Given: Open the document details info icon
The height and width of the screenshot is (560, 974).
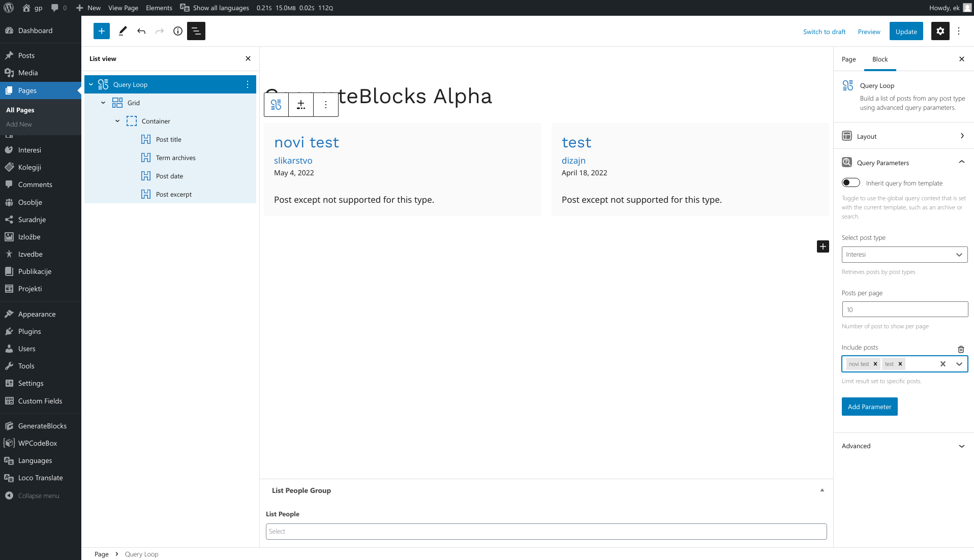Looking at the screenshot, I should [177, 31].
